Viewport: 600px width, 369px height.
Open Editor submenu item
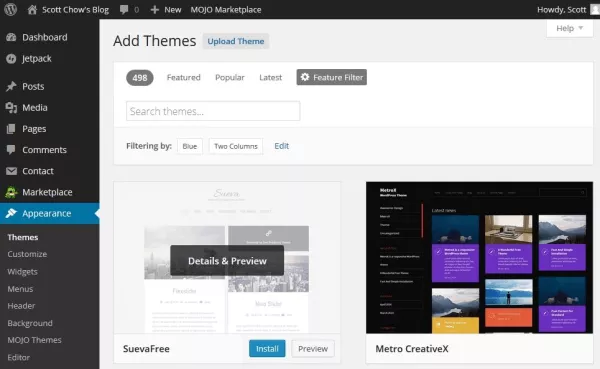19,358
